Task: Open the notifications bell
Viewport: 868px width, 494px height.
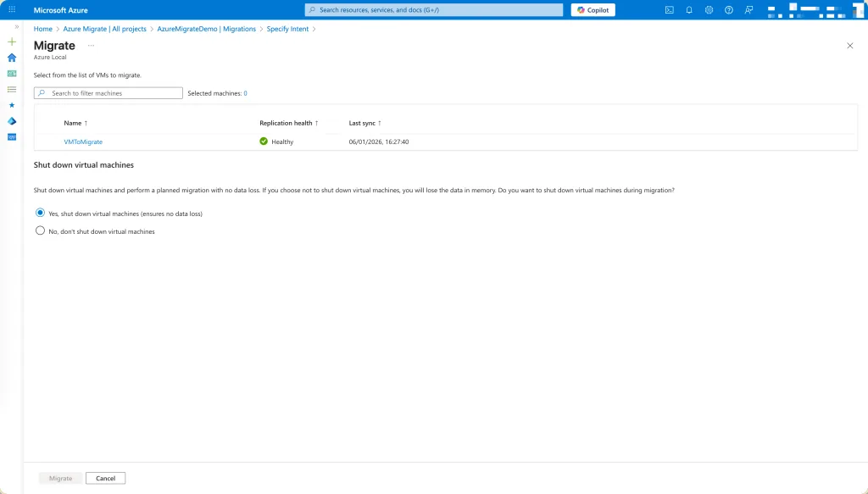Action: [689, 10]
